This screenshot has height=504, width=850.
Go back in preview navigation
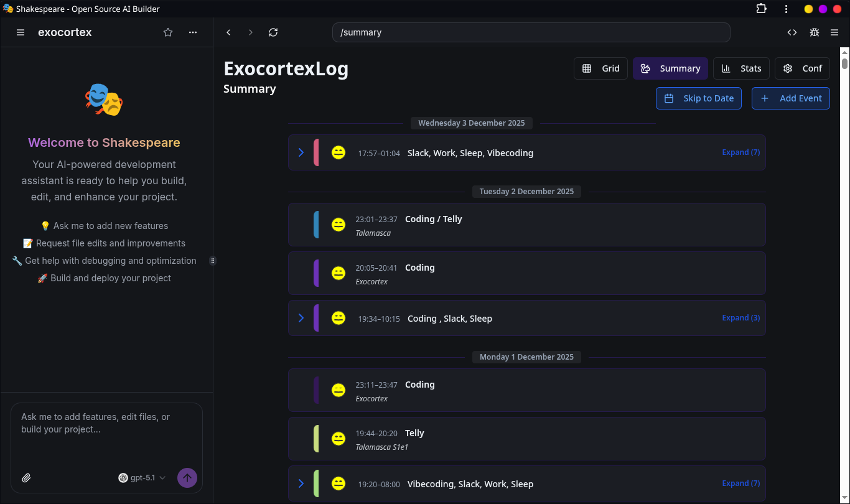tap(228, 32)
